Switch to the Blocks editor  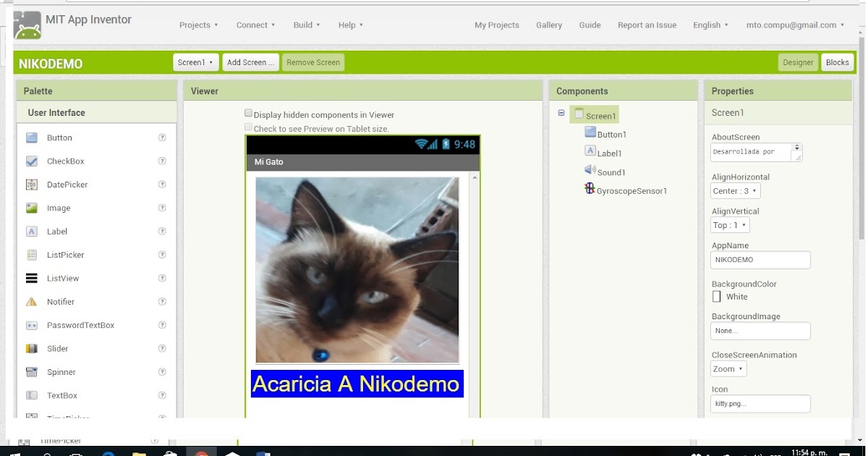(837, 62)
